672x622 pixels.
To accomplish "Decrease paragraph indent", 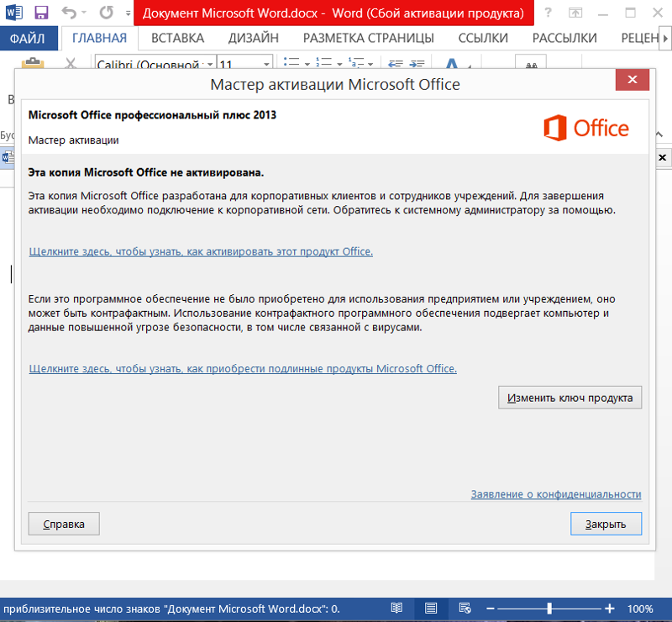I will point(395,64).
